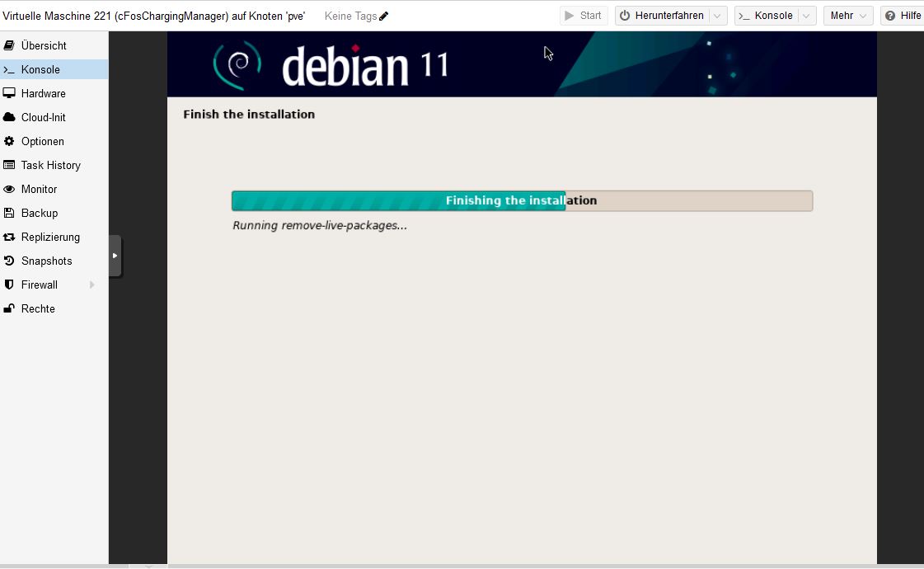The image size is (924, 569).
Task: Click the Cloud-Init cloud icon
Action: (x=9, y=117)
